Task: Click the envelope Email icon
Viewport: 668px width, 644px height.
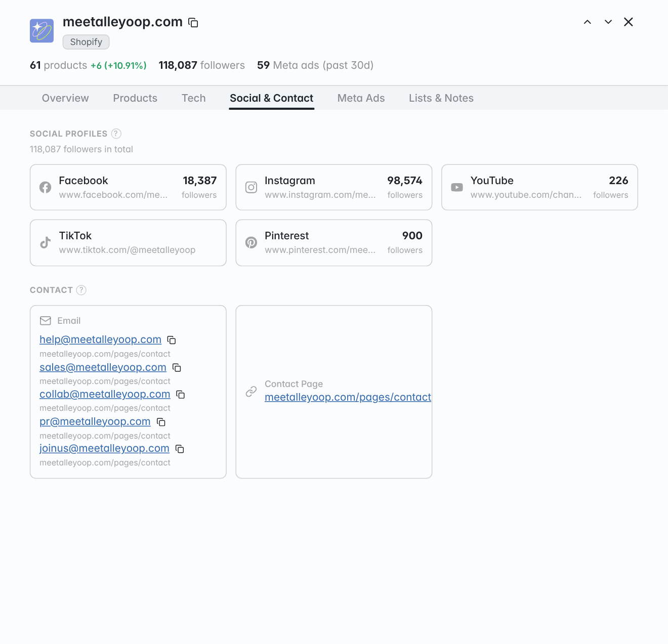Action: [x=46, y=321]
